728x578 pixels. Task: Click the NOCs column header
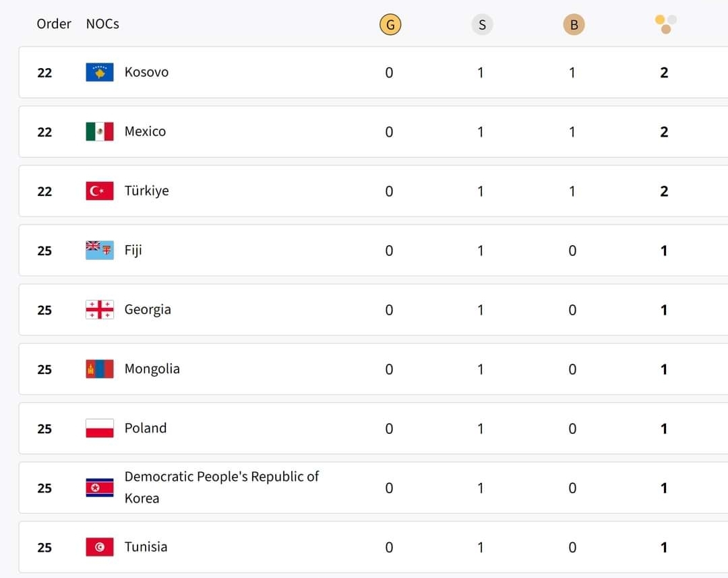[102, 24]
